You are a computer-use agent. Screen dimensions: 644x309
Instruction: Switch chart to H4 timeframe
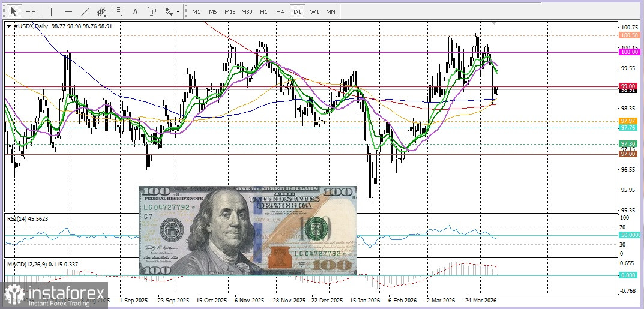(280, 11)
